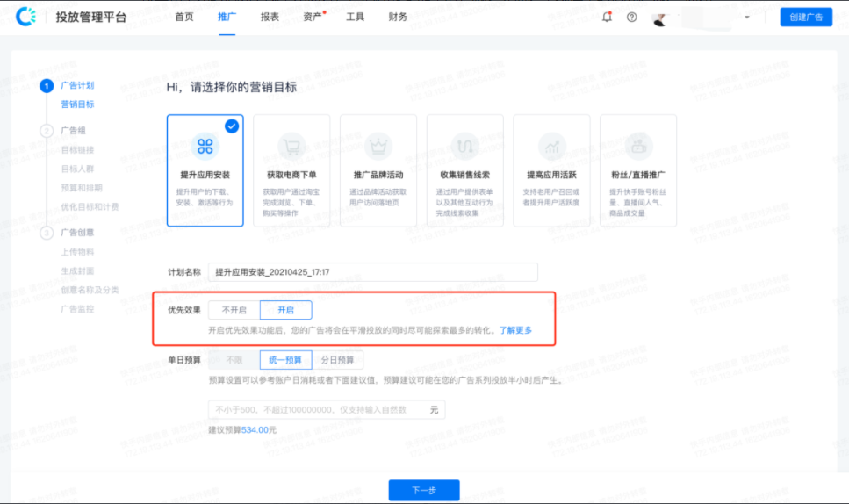
Task: Go to 目标人群 in sidebar
Action: pyautogui.click(x=77, y=169)
